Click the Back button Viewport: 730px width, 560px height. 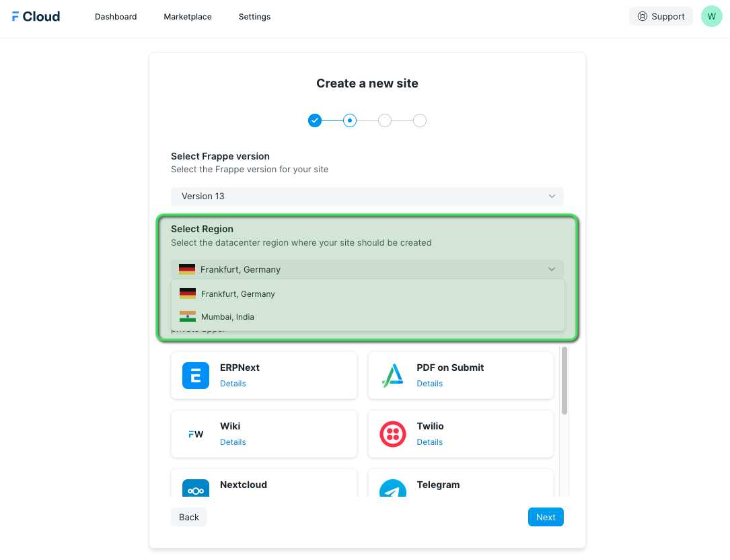click(x=188, y=517)
